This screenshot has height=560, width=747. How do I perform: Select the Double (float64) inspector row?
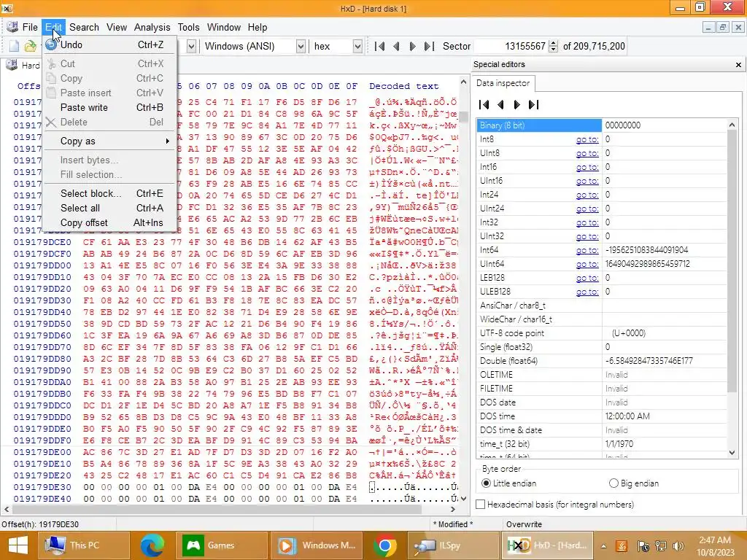tap(602, 361)
